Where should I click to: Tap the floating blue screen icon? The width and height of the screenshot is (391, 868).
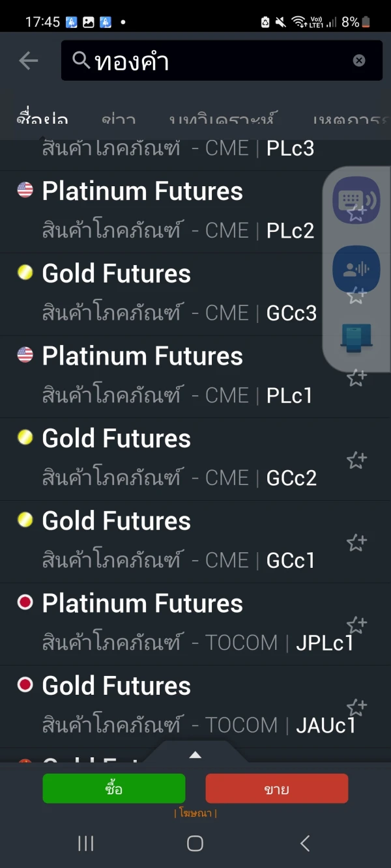coord(356,338)
